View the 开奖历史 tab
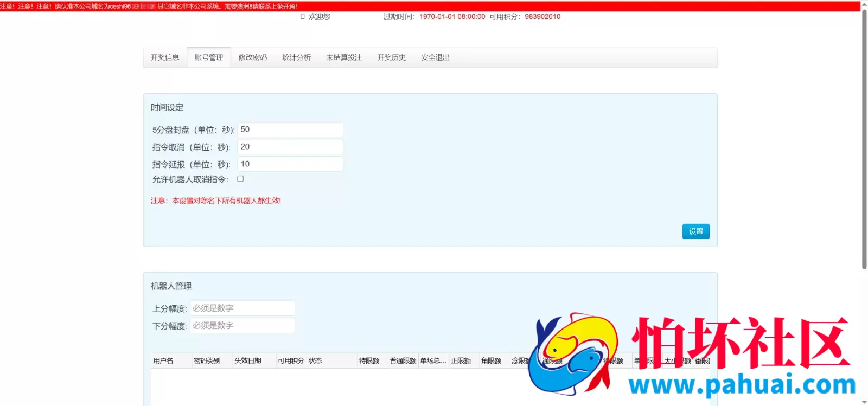 coord(392,57)
